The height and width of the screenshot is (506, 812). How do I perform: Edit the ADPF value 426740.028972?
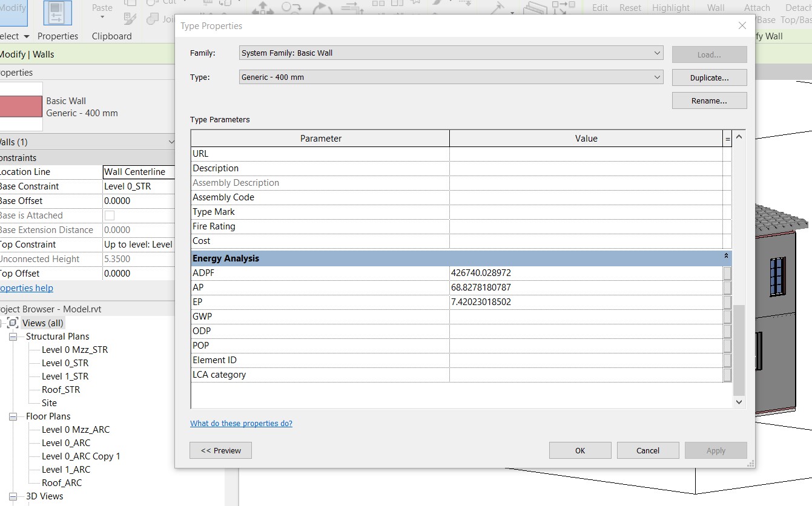click(x=586, y=273)
